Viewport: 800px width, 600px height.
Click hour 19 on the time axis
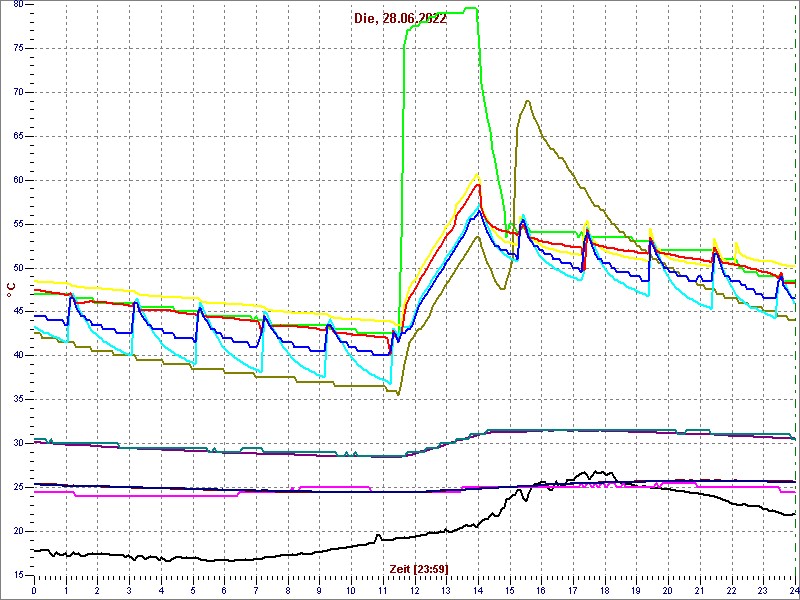pos(636,590)
